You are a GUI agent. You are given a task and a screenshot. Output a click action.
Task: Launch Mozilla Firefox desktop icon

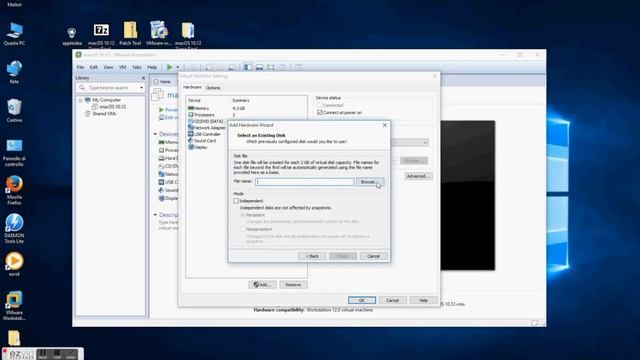[14, 190]
